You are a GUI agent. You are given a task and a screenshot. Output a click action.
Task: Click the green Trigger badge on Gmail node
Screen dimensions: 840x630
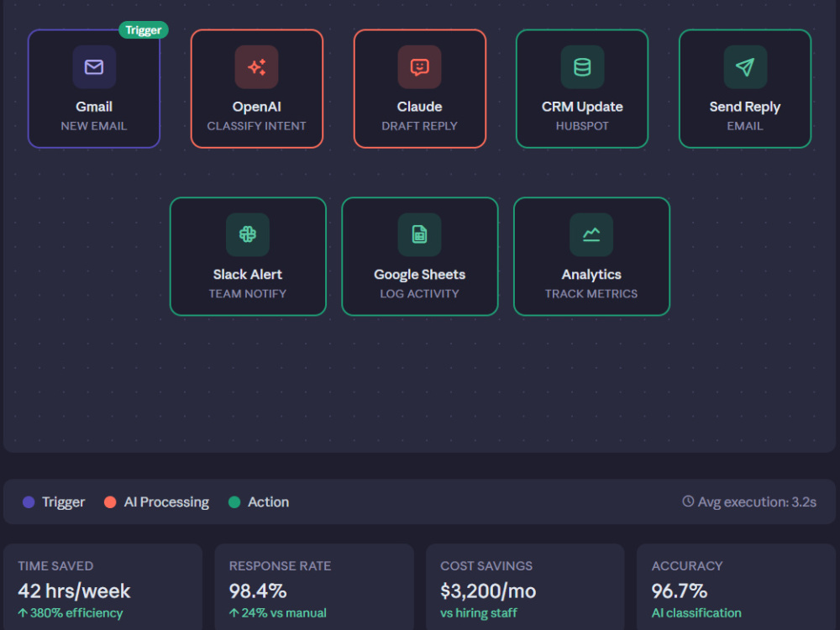(x=144, y=30)
